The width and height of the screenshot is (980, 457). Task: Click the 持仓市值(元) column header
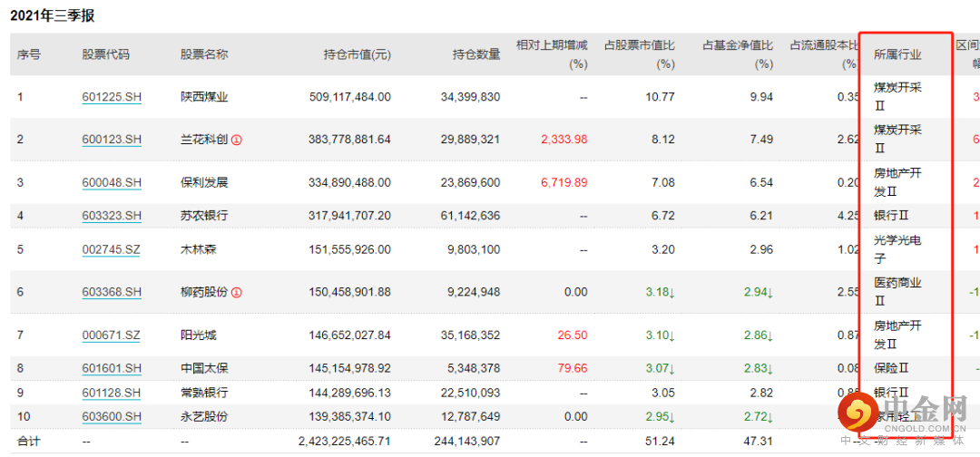pos(357,55)
